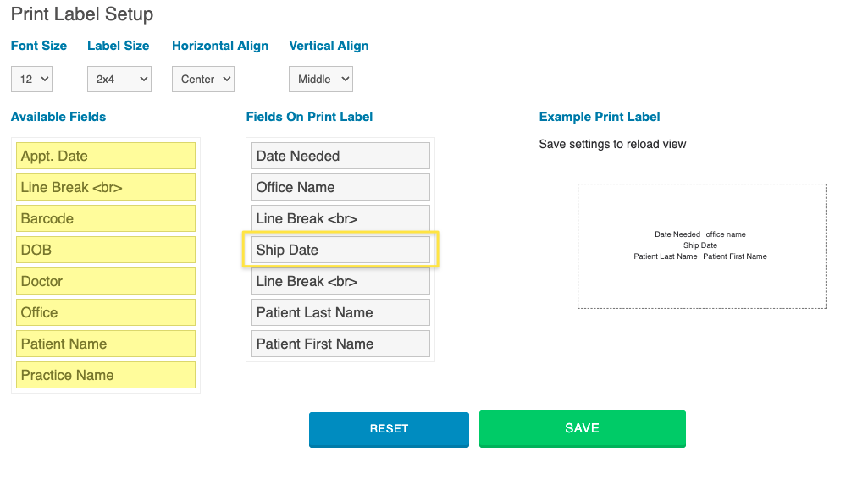The height and width of the screenshot is (479, 868).
Task: Click the Date Needed label field
Action: [340, 156]
